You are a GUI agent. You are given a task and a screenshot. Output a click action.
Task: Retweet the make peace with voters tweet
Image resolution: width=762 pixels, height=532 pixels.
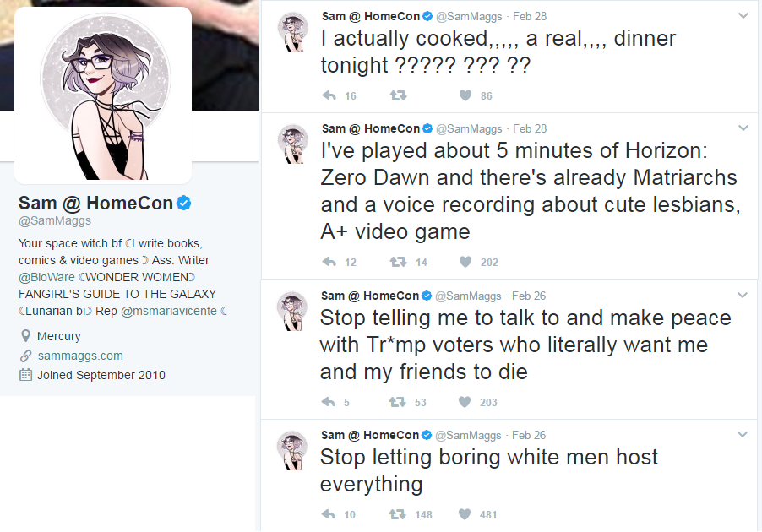(397, 402)
